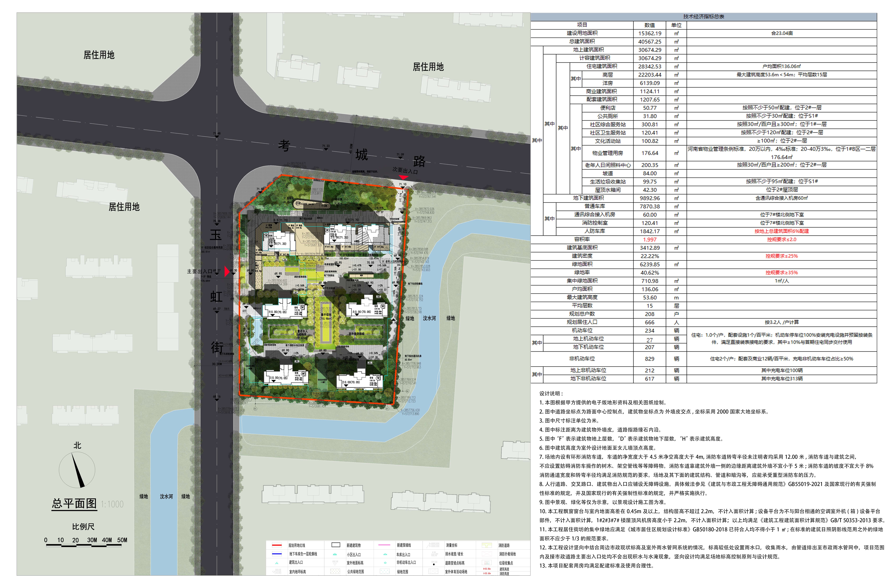
Task: Click the red note 控规要求≥35%
Action: click(782, 273)
